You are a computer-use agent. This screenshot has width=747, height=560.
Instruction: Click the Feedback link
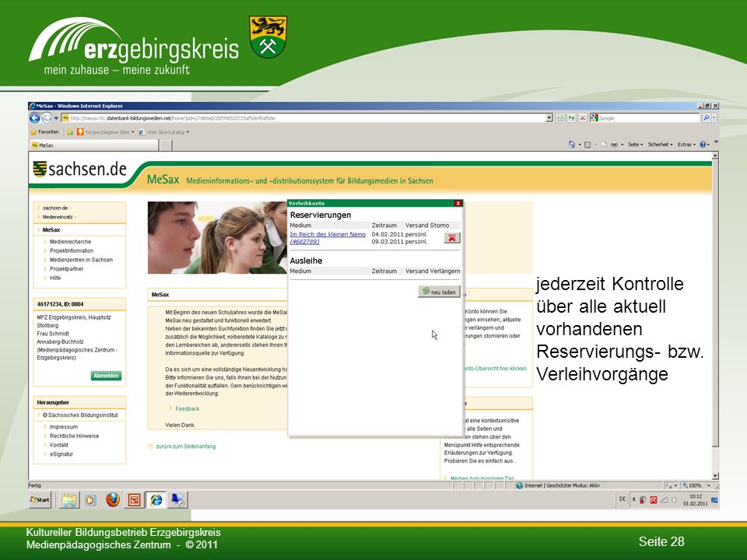188,409
